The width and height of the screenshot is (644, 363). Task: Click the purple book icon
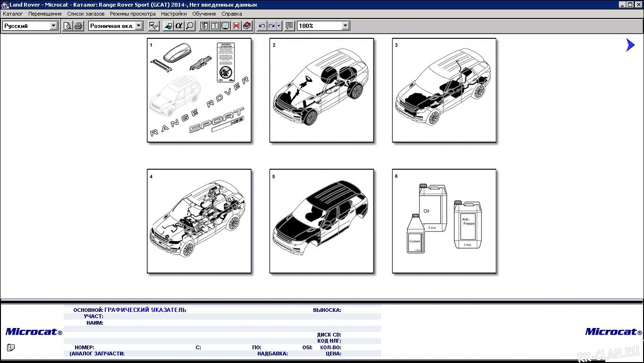pyautogui.click(x=247, y=26)
